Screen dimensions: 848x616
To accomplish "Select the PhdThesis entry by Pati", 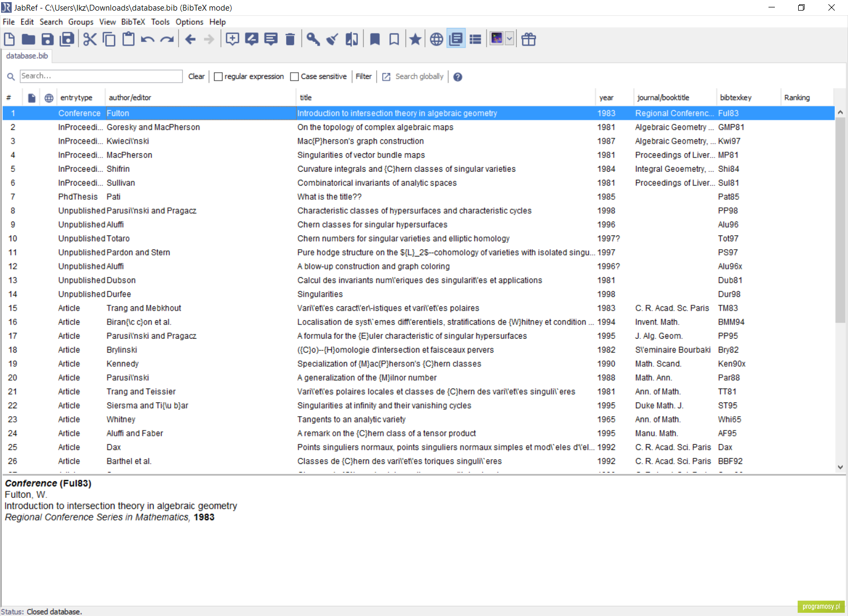I will coord(419,197).
